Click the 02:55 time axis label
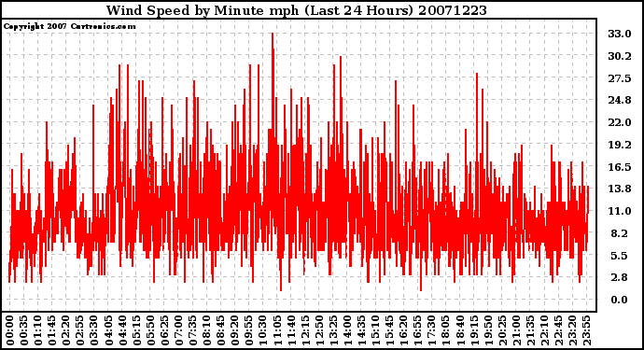The height and width of the screenshot is (350, 644). pos(80,330)
